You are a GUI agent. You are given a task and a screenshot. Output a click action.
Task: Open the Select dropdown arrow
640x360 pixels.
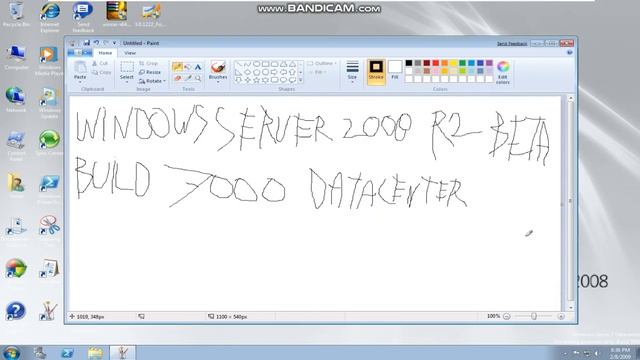click(127, 82)
